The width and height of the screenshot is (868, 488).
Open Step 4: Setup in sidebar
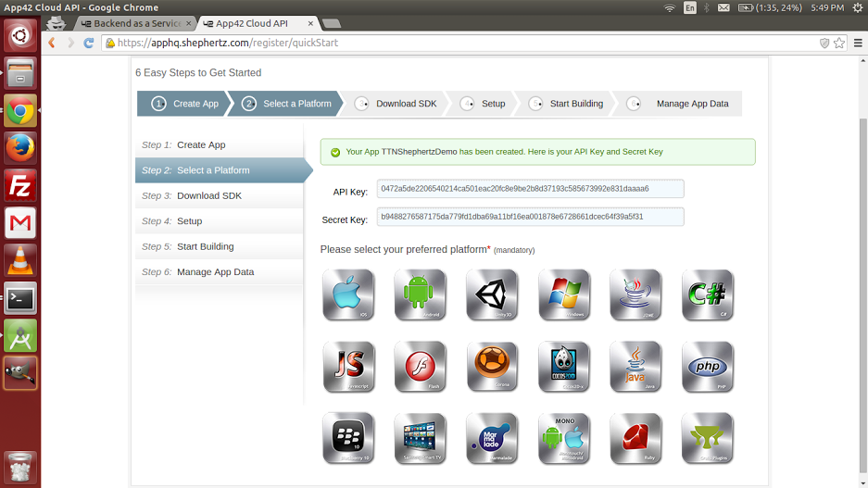click(220, 221)
